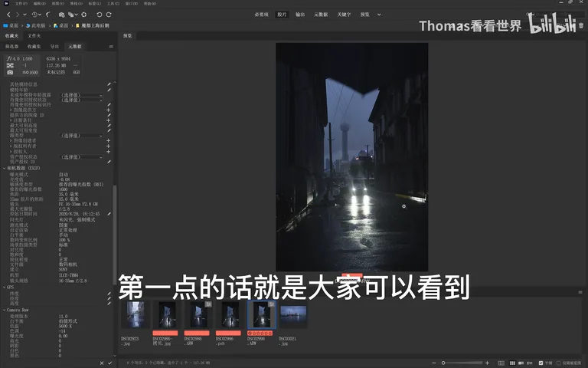This screenshot has width=588, height=368.
Task: Switch to list view icon
Action: tap(530, 363)
